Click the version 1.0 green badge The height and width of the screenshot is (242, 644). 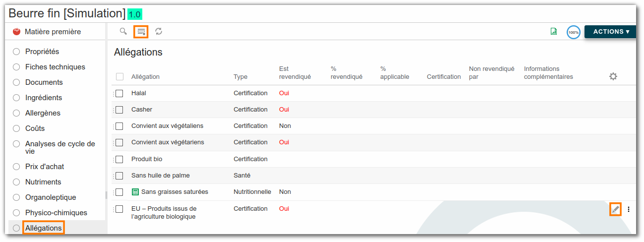(x=135, y=15)
